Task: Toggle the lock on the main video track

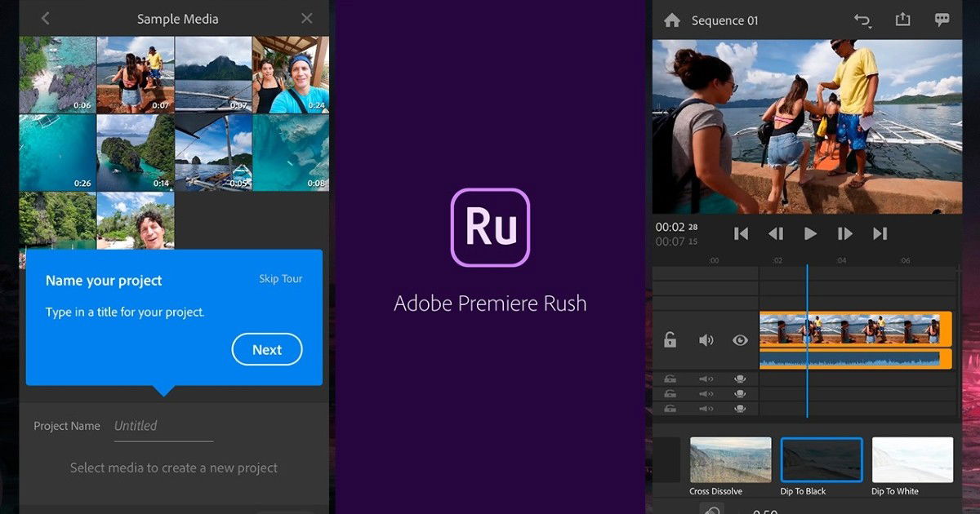Action: tap(670, 340)
